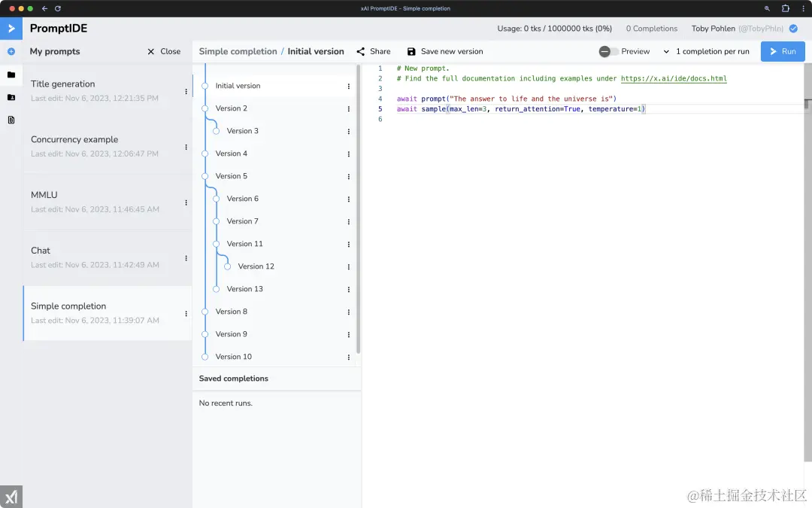Open the completions per run dropdown

(706, 51)
